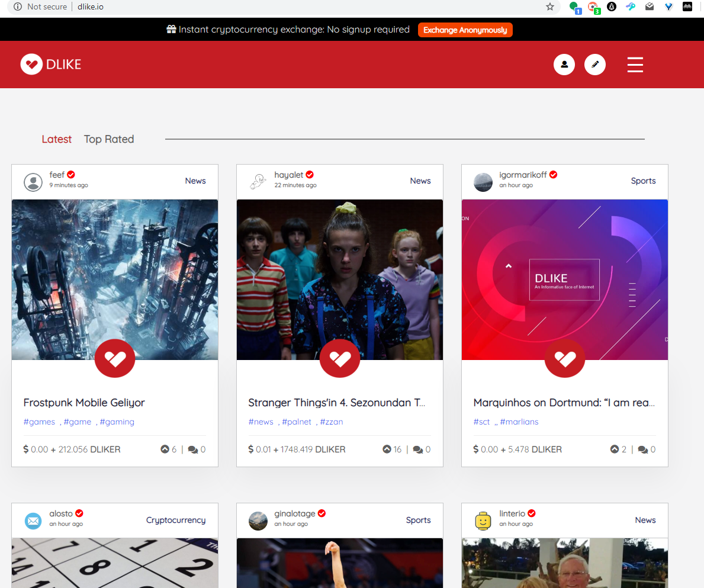Click News category on linterio's post
This screenshot has height=588, width=704.
coord(645,520)
